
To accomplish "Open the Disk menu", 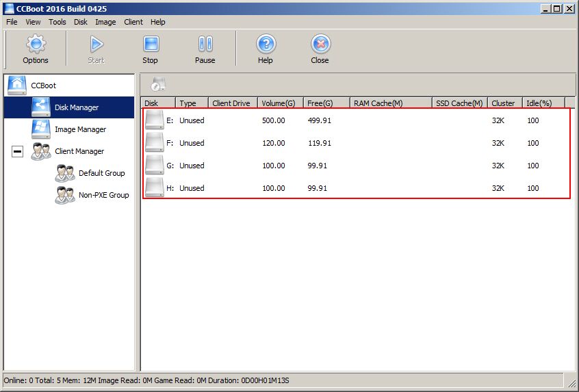I will 81,22.
